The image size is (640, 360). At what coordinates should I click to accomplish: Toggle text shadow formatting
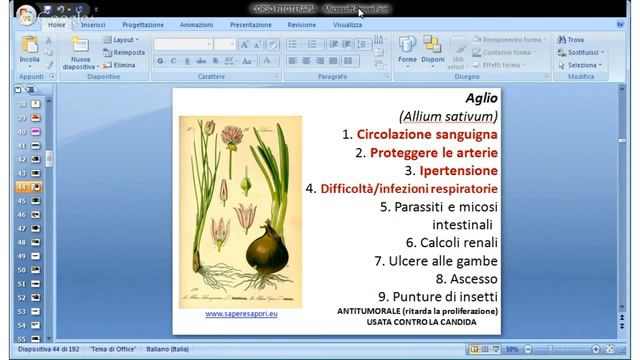click(x=215, y=61)
